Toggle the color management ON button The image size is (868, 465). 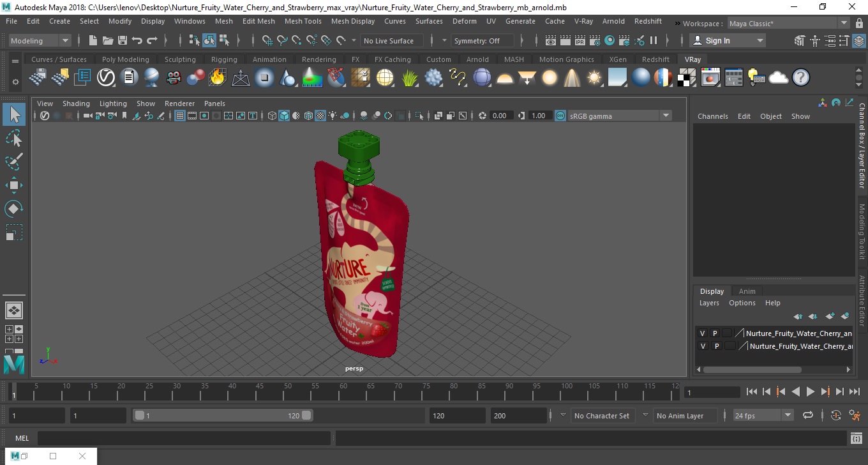coord(560,116)
